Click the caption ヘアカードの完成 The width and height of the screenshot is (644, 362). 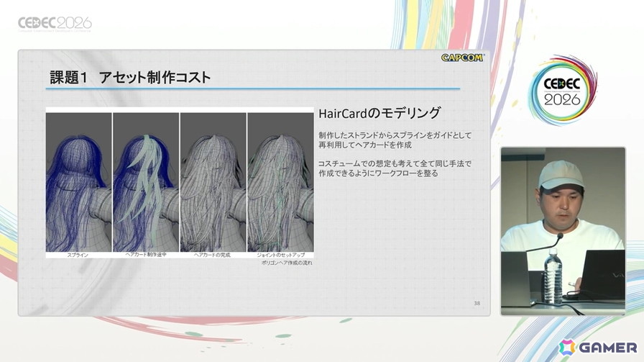point(212,255)
